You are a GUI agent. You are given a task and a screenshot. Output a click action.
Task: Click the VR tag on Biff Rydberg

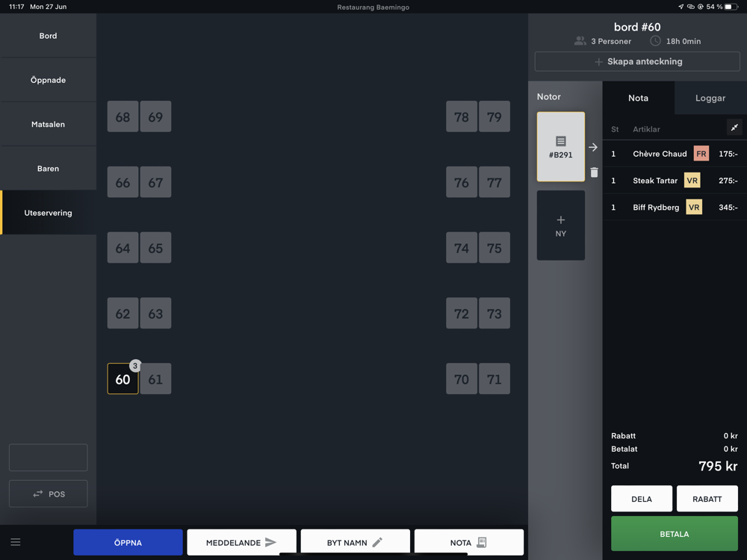tap(694, 207)
